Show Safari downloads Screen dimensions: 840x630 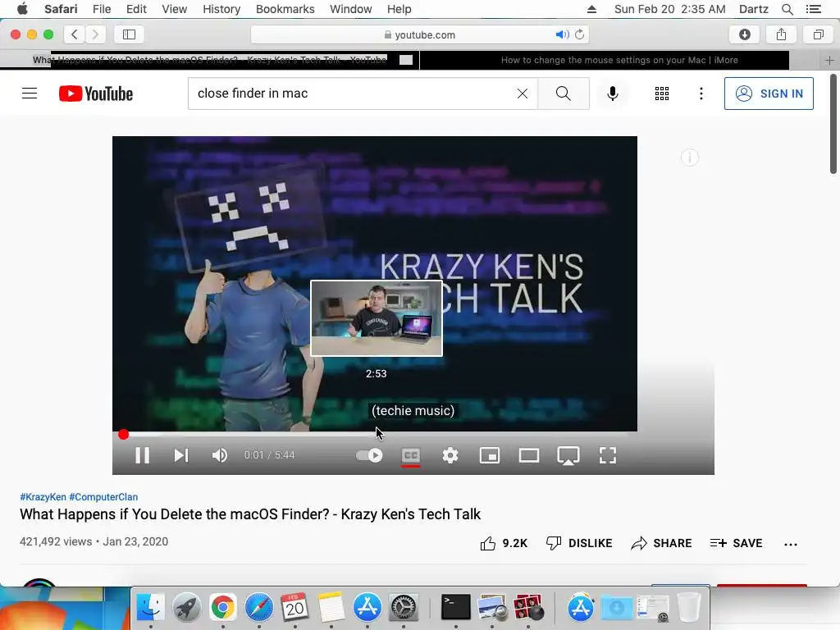[745, 34]
